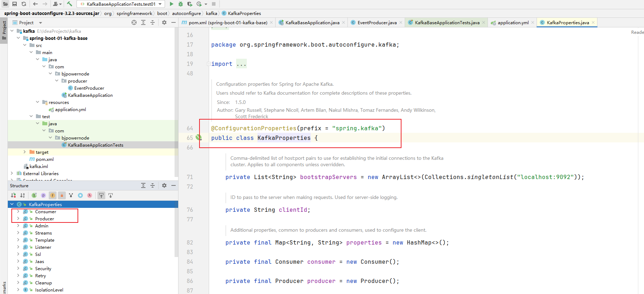Viewport: 644px width, 294px height.
Task: Toggle show properties (purple p) in Structure
Action: [x=43, y=195]
